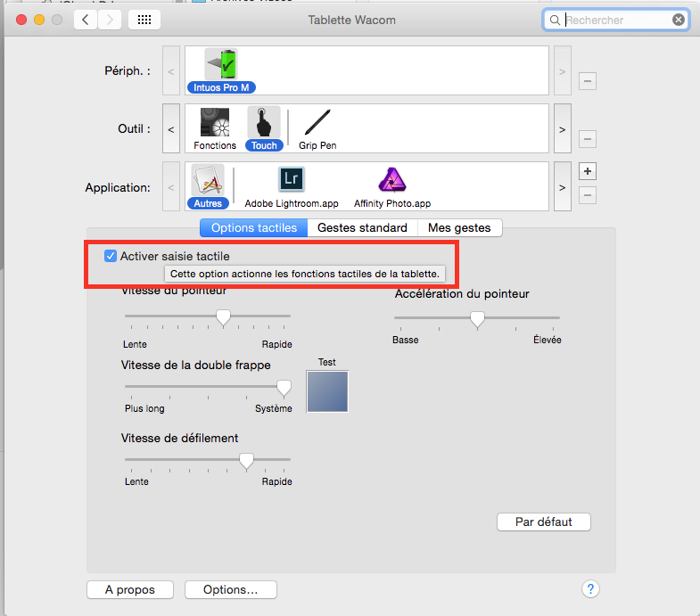Switch to the Gestes standard tab
This screenshot has width=700, height=616.
[362, 227]
